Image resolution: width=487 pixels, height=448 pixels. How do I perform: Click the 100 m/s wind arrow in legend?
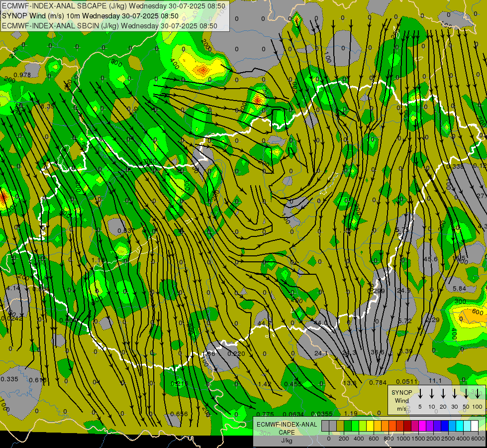[x=478, y=393]
